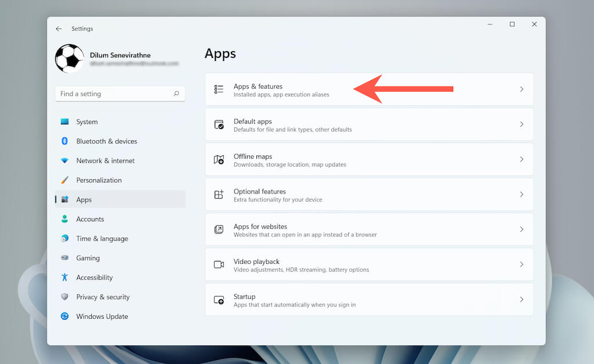Click the Gaming controller icon
This screenshot has height=364, width=594.
point(65,258)
